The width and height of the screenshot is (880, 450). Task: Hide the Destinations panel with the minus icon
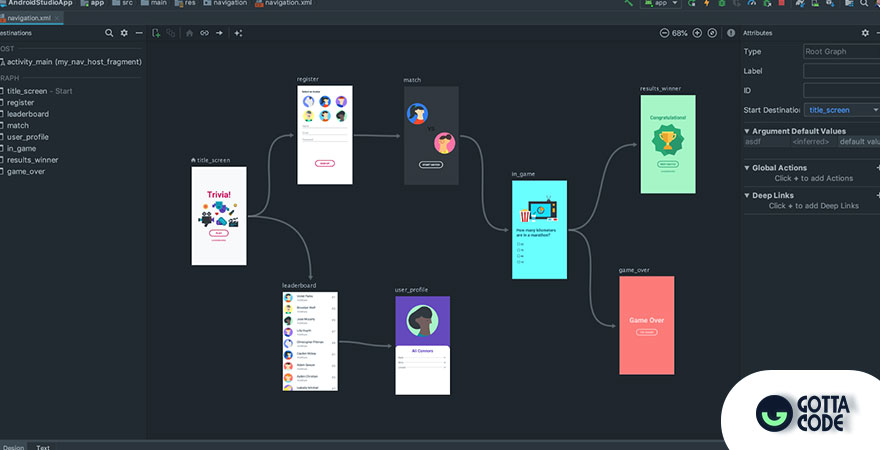139,33
